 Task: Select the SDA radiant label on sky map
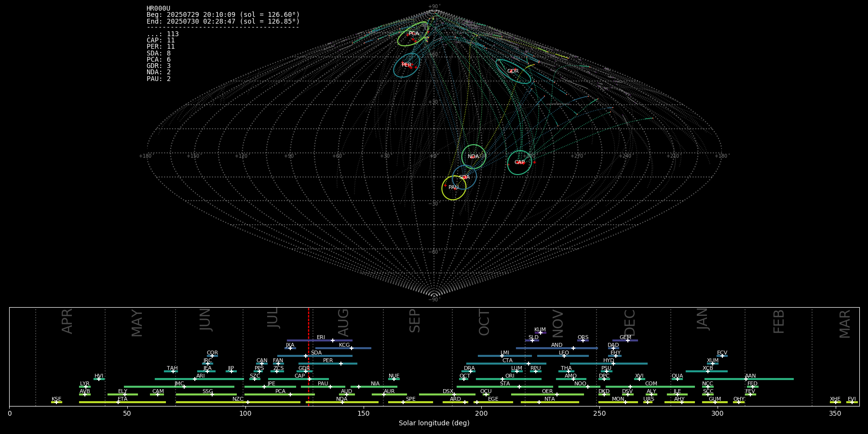(464, 177)
